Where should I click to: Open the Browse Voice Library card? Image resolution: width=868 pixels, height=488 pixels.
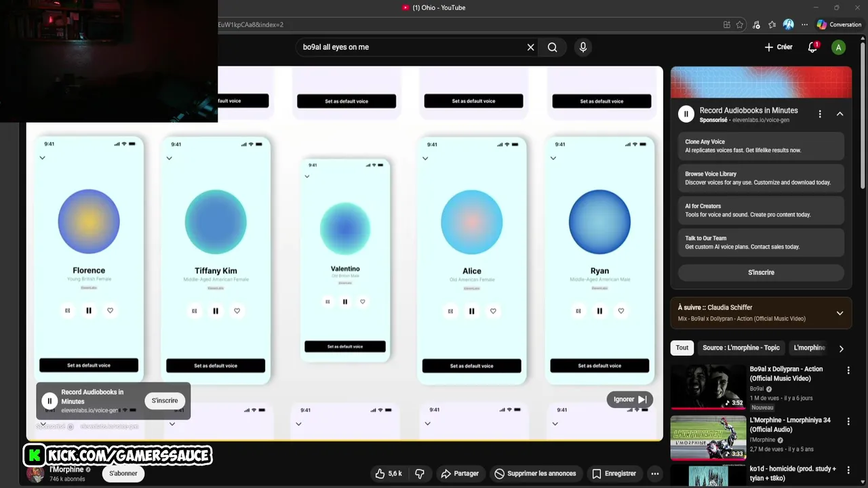(761, 178)
